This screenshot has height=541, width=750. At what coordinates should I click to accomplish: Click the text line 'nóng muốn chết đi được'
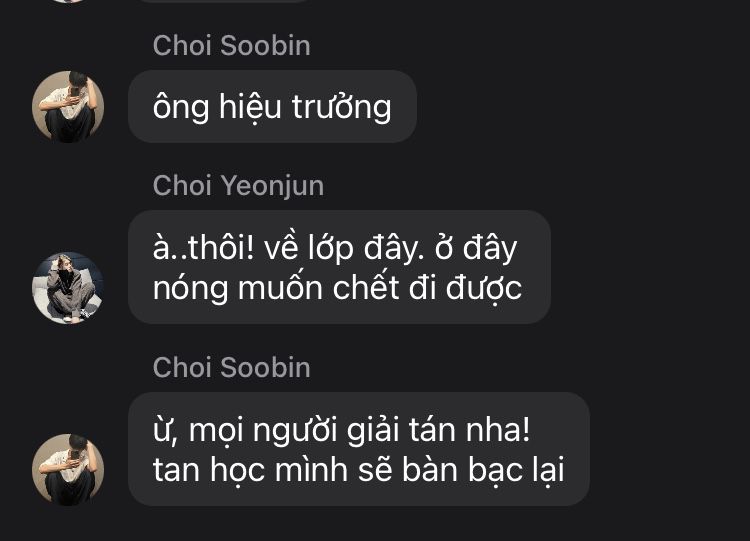337,288
